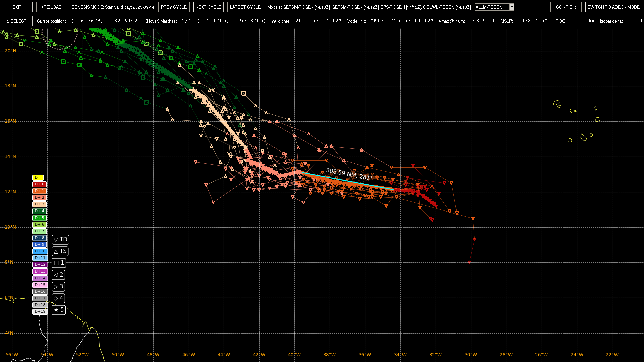644x362 pixels.
Task: Toggle the category 5 star legend icon
Action: pos(59,310)
